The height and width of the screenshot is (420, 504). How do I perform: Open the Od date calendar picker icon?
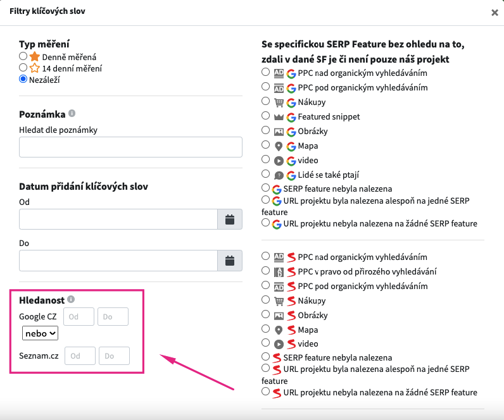point(230,219)
